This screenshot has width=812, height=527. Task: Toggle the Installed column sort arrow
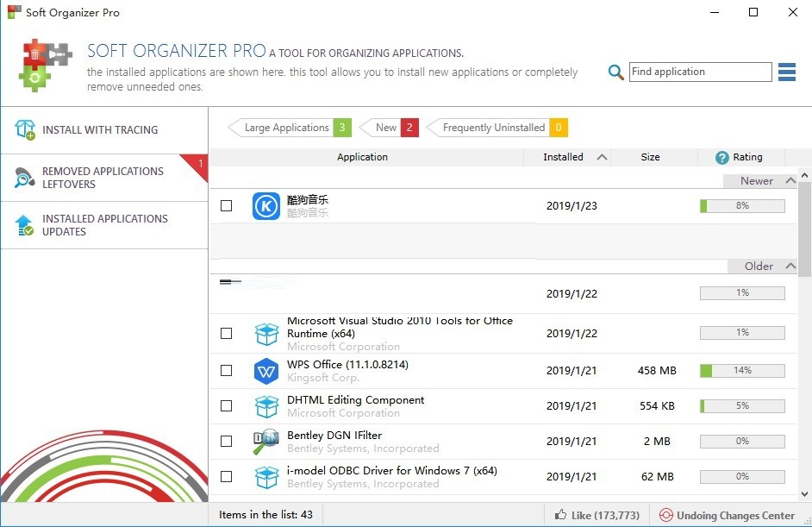click(602, 157)
